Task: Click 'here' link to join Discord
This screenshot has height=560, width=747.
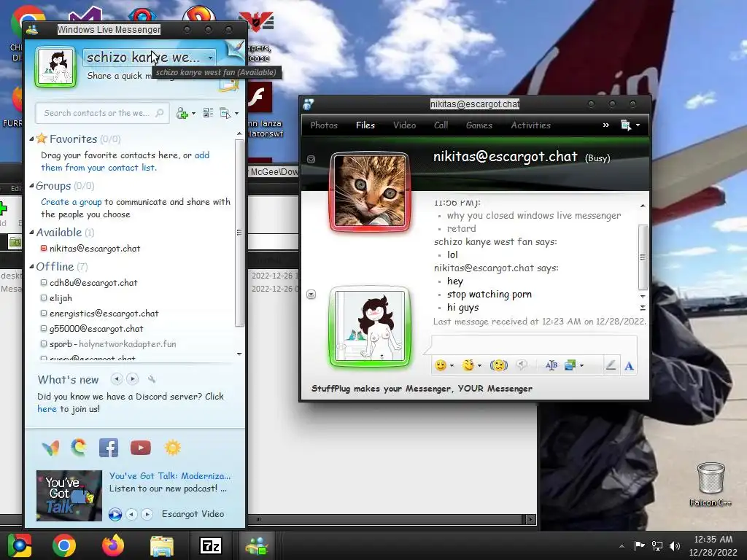Action: (x=47, y=409)
